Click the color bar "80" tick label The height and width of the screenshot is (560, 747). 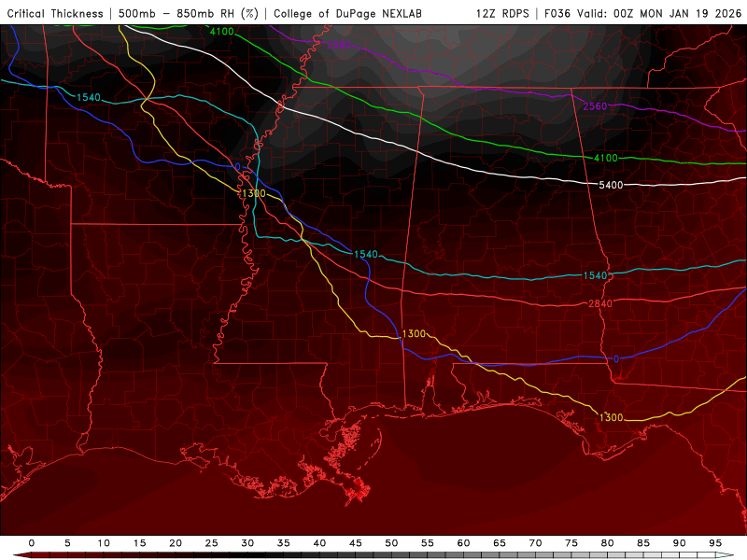click(608, 543)
